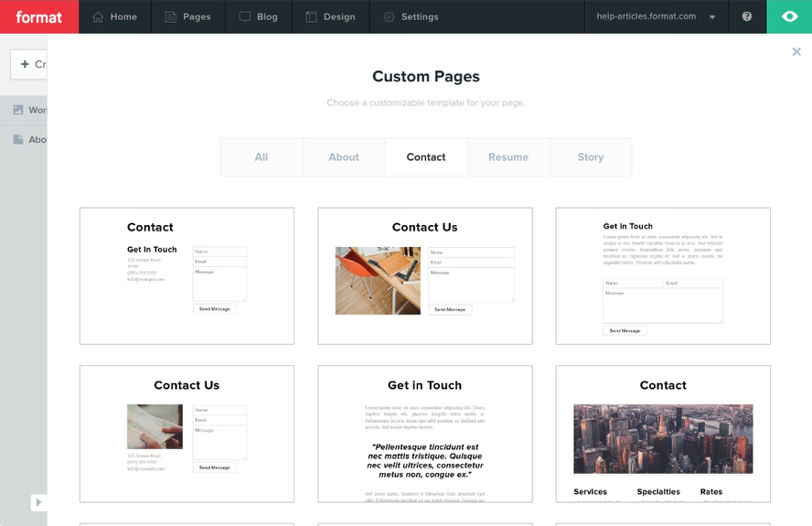Choose the Contact template with city skyline photo
The image size is (812, 526).
pos(663,434)
